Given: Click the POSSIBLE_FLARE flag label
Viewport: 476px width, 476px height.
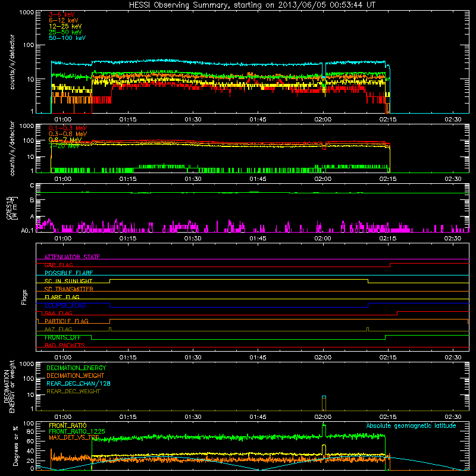Looking at the screenshot, I should [68, 273].
